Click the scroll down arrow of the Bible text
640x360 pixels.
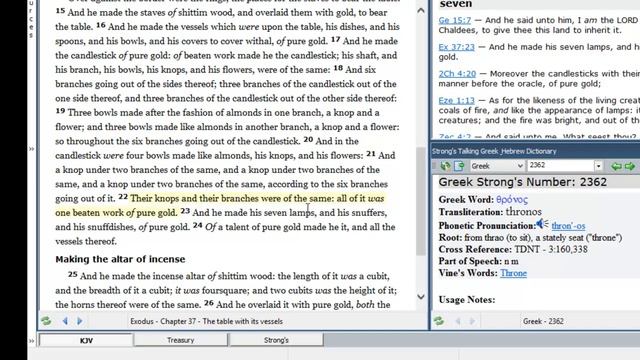(x=421, y=297)
